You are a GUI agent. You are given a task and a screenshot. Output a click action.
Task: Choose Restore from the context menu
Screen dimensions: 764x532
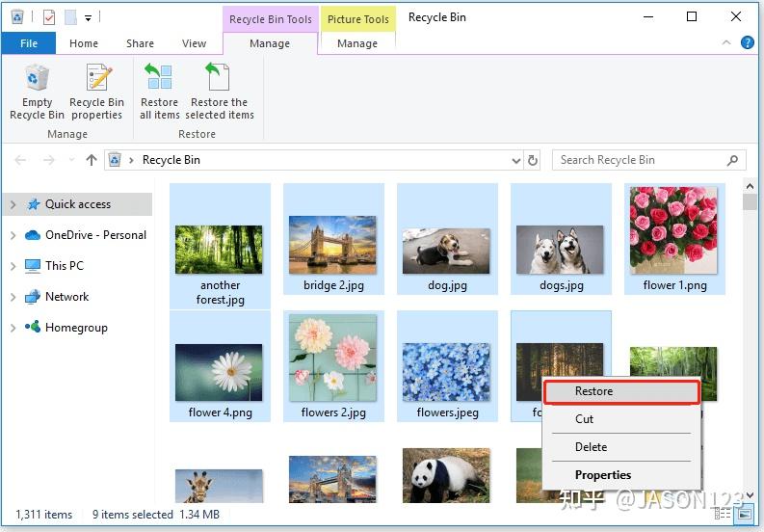click(621, 392)
